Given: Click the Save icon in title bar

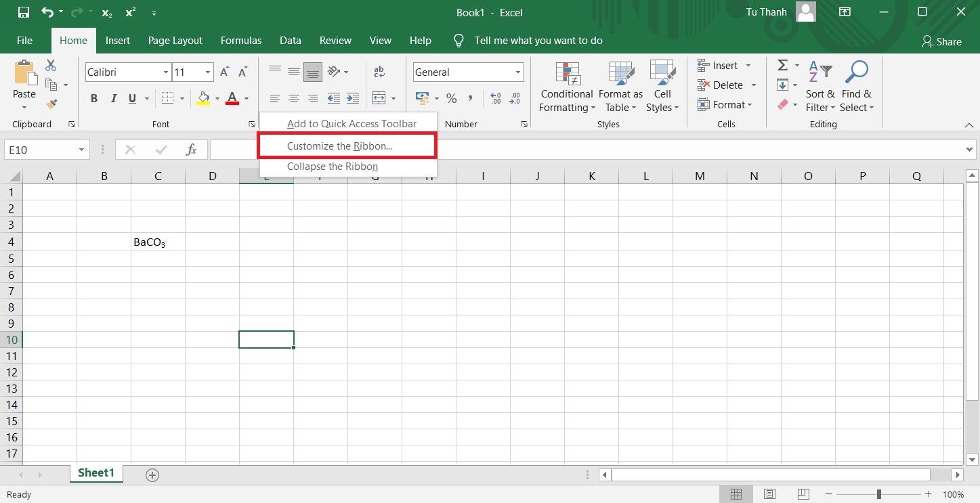Looking at the screenshot, I should click(x=23, y=12).
